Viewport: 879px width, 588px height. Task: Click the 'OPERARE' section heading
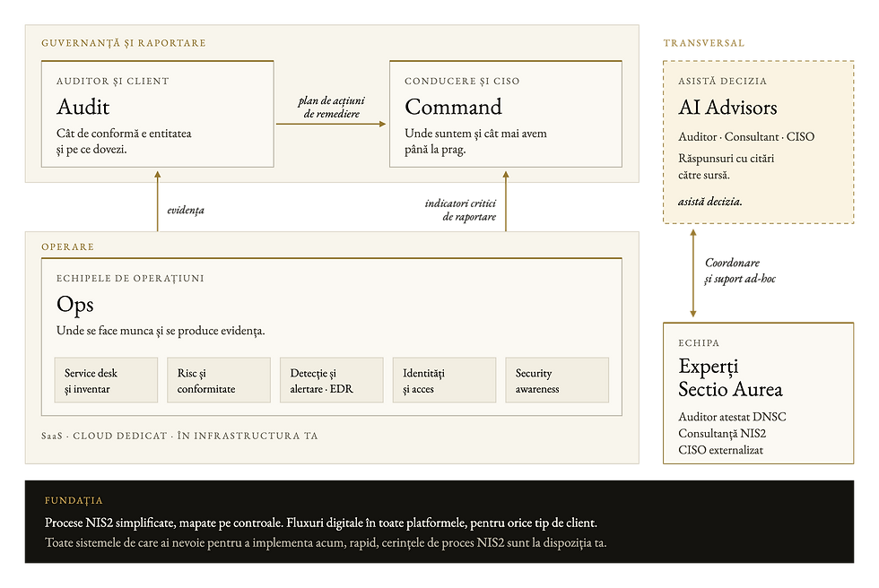coord(68,247)
